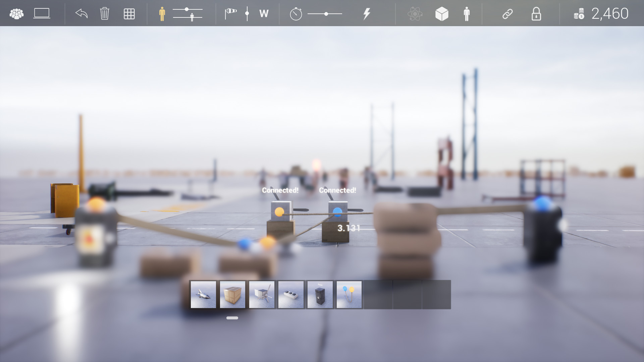Click the chain link connect tool

point(507,14)
